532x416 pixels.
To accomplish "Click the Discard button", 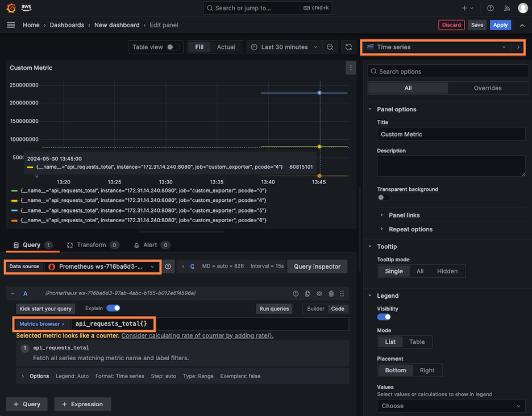I will [451, 25].
